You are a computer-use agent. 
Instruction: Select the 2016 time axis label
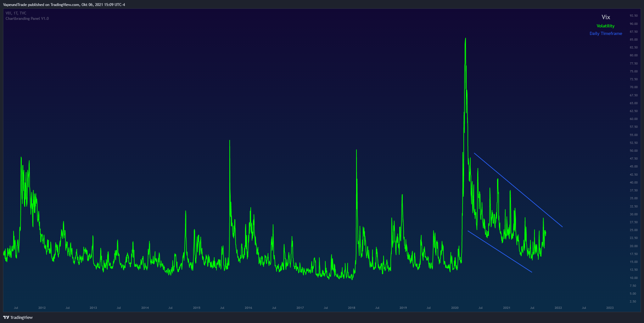pyautogui.click(x=248, y=308)
